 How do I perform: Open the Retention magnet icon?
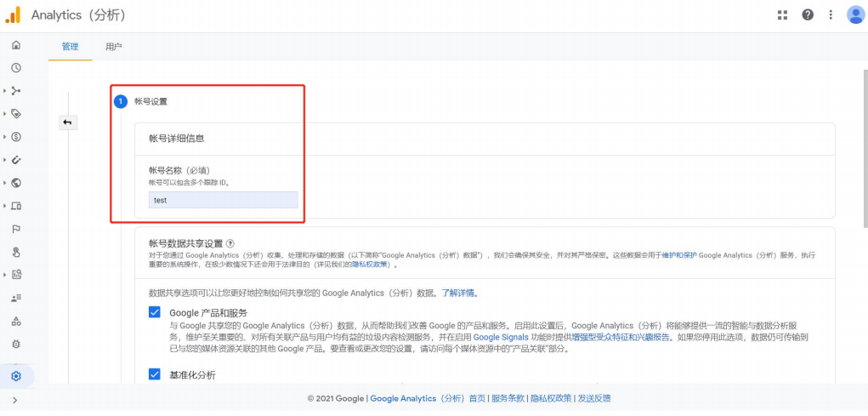pyautogui.click(x=16, y=160)
